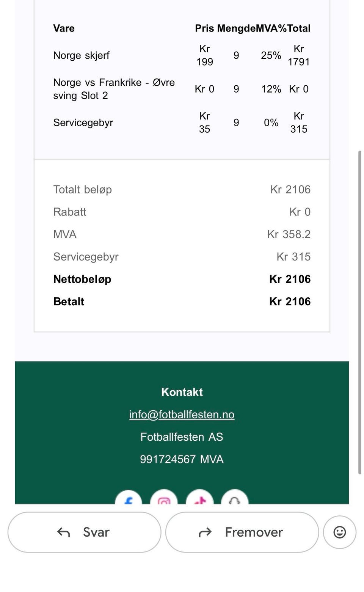
Task: Click the forward arrow icon in Fremover
Action: 205,532
